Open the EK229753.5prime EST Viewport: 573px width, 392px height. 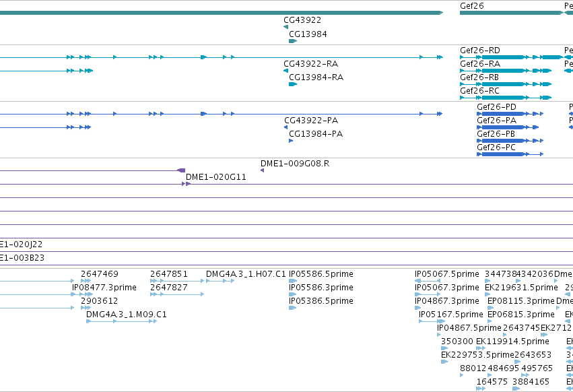(x=444, y=362)
